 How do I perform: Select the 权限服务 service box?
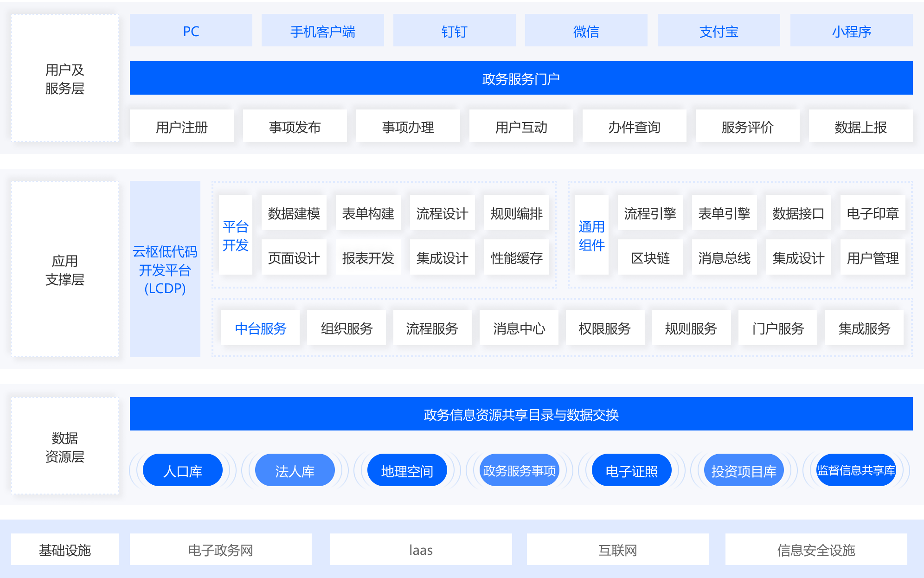coord(604,328)
